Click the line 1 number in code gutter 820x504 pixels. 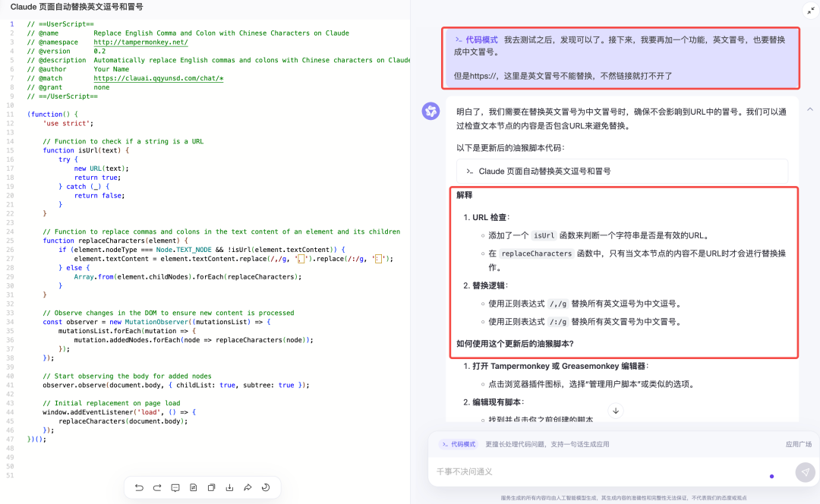(11, 24)
